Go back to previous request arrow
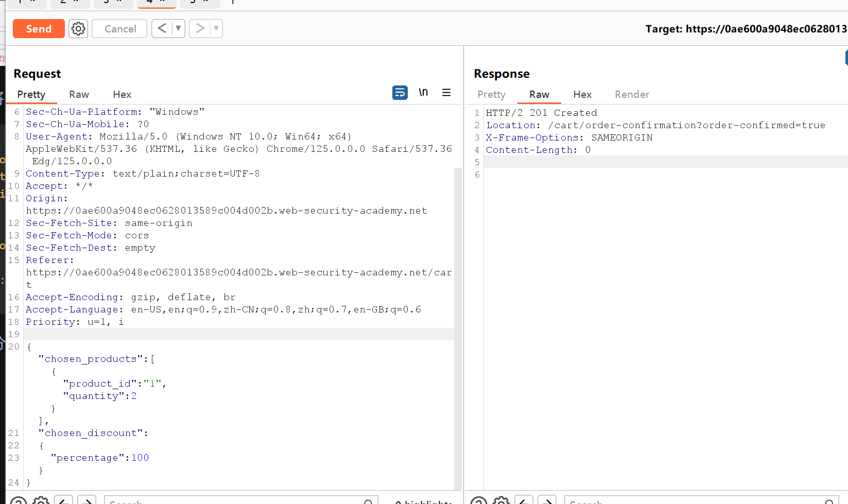This screenshot has width=848, height=504. pos(162,28)
